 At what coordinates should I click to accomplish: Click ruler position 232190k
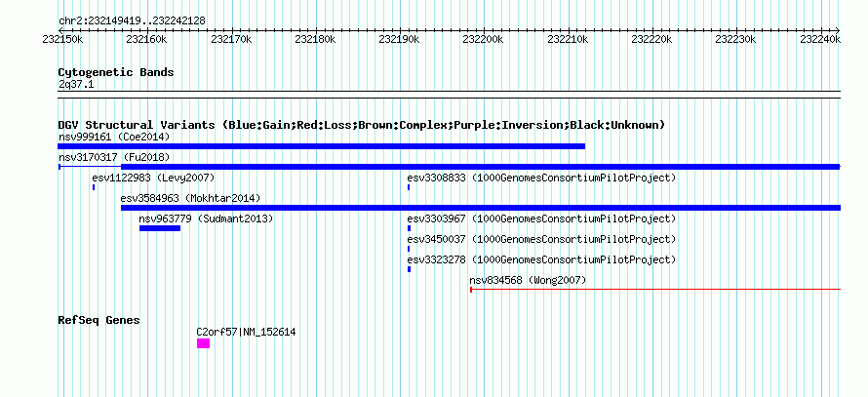(400, 39)
